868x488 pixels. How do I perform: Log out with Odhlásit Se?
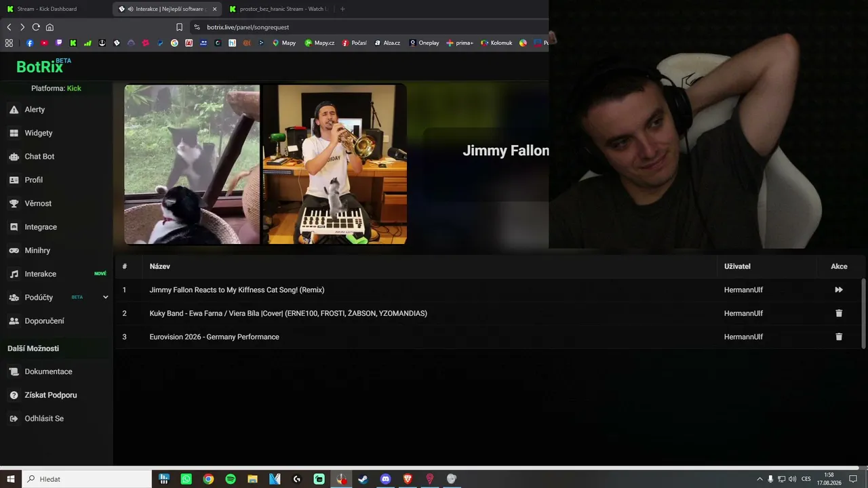pyautogui.click(x=44, y=419)
